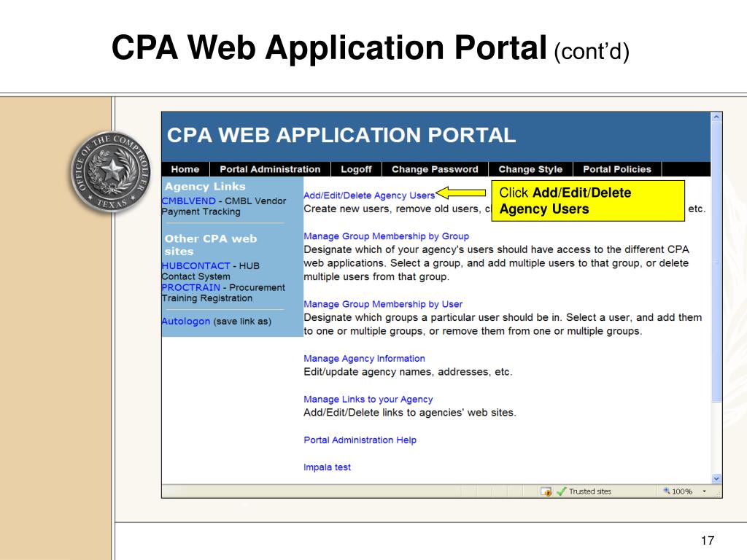
Task: Click the vertical scrollbar thumb
Action: tap(716, 262)
